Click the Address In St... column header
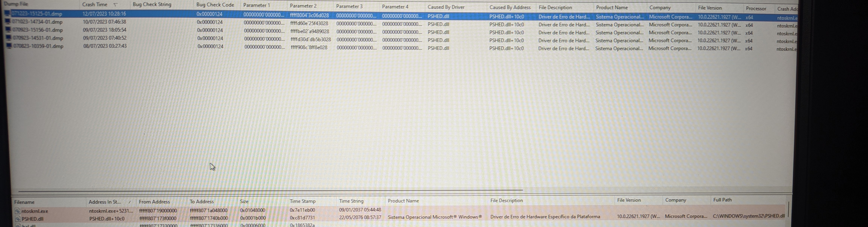The height and width of the screenshot is (227, 868). 104,202
